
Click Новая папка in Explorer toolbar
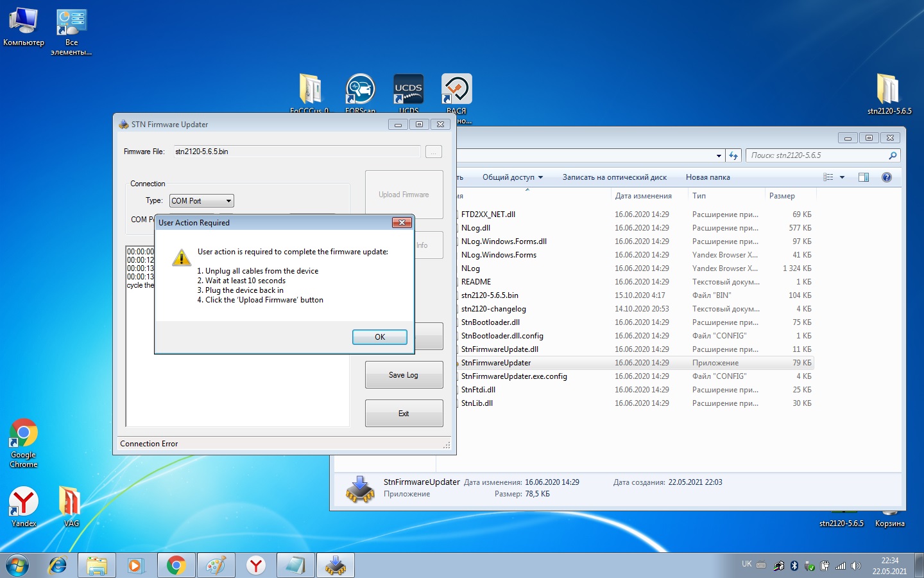pyautogui.click(x=708, y=177)
